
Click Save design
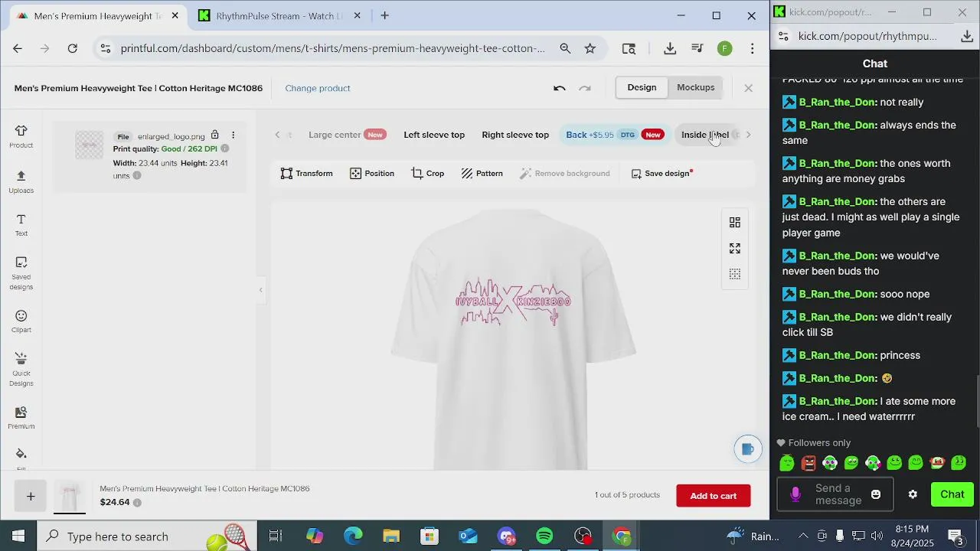point(660,174)
